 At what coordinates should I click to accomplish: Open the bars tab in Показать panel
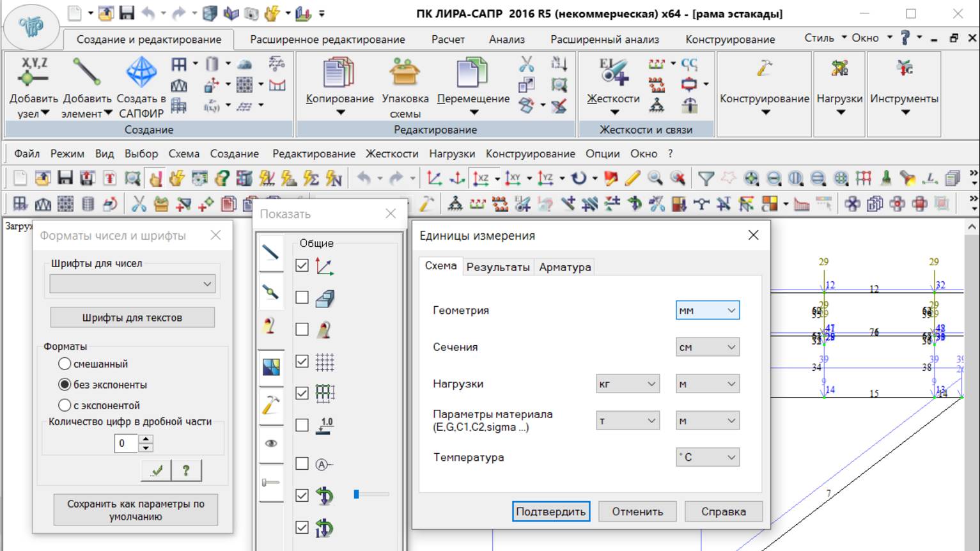tap(270, 252)
